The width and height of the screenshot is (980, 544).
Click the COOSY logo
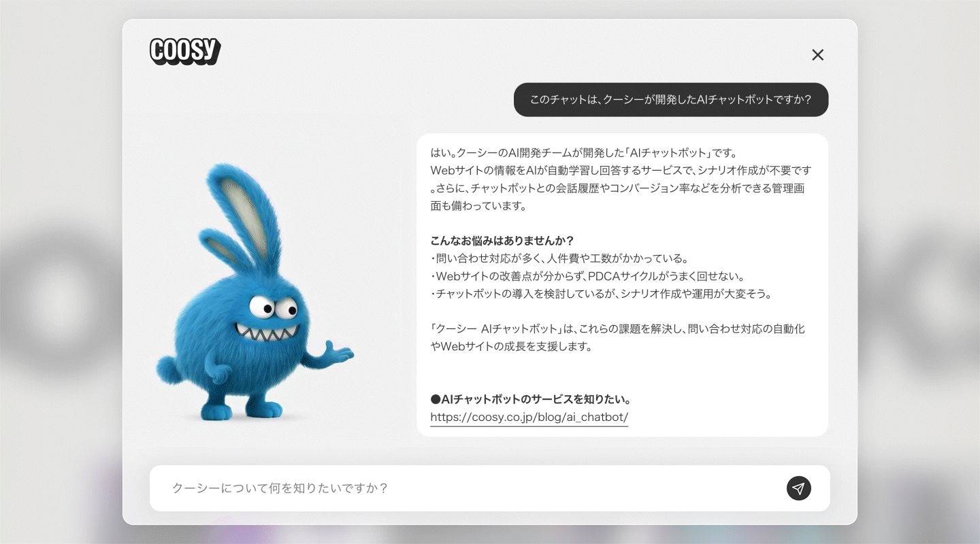185,52
